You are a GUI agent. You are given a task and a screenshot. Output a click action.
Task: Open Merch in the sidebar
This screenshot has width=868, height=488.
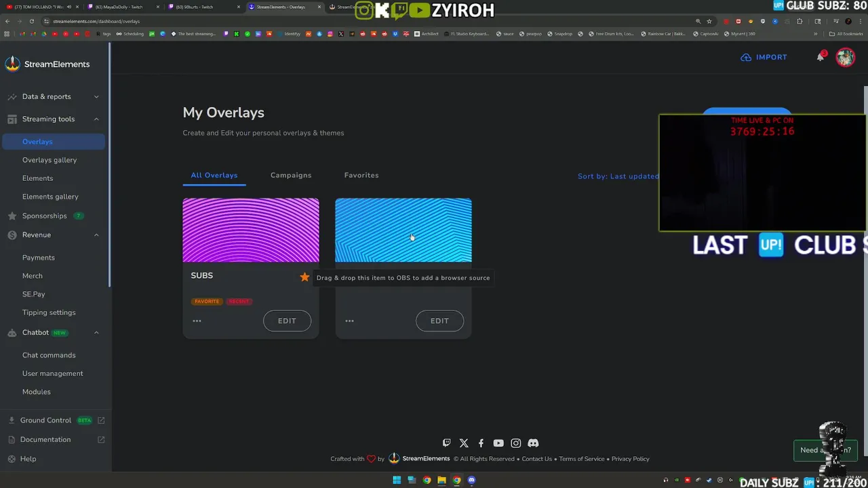click(32, 276)
